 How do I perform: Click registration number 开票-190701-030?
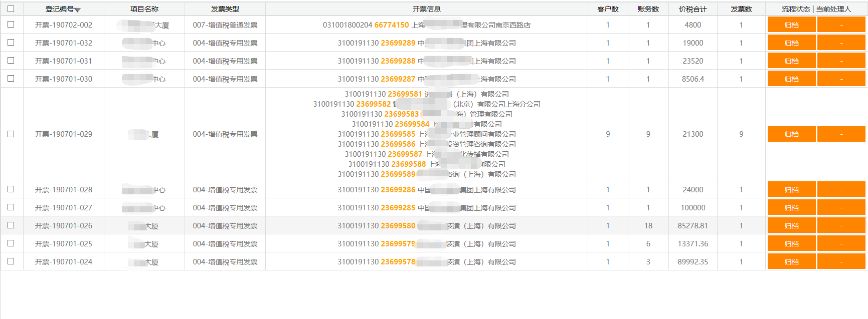64,79
